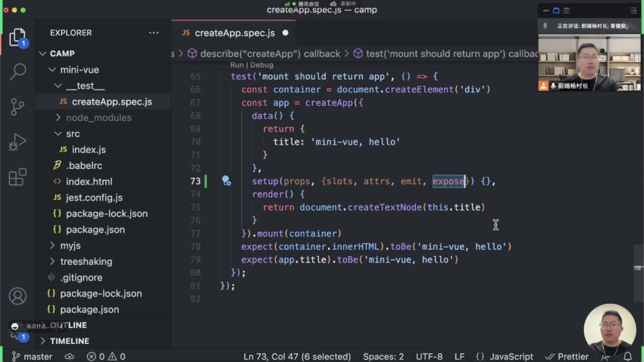Open the Search view icon

(x=17, y=72)
